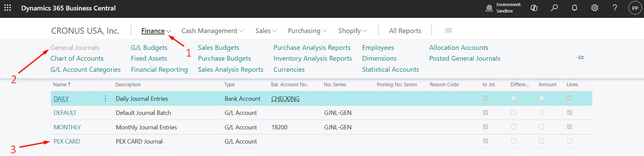The image size is (644, 156).
Task: Open Statistical Accounts
Action: point(390,69)
